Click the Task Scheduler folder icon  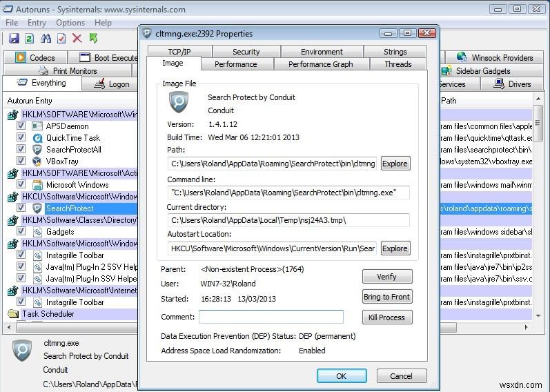point(13,314)
